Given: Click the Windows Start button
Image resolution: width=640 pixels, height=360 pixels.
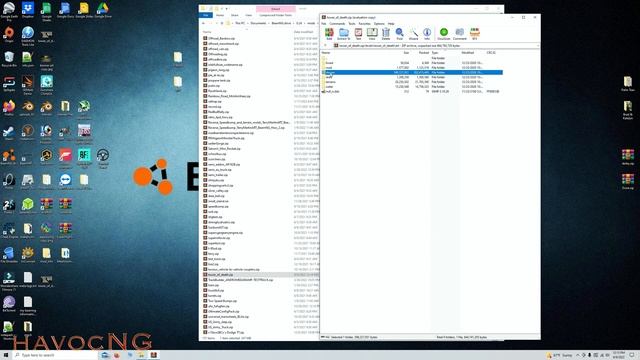Looking at the screenshot, I should tap(6, 355).
